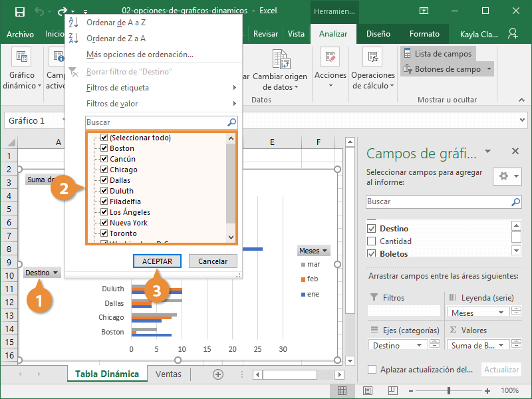532x399 pixels.
Task: Check the Cantidad field checkbox
Action: (x=372, y=241)
